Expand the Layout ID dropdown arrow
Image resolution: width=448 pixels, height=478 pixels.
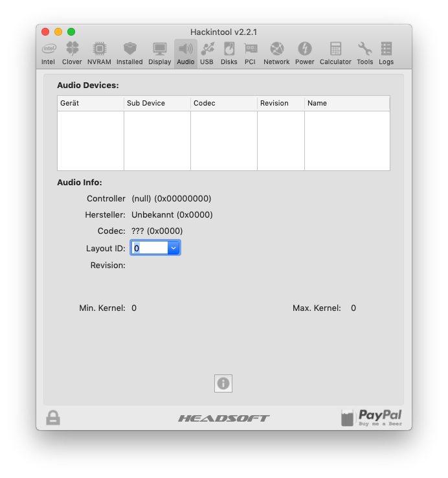[174, 248]
